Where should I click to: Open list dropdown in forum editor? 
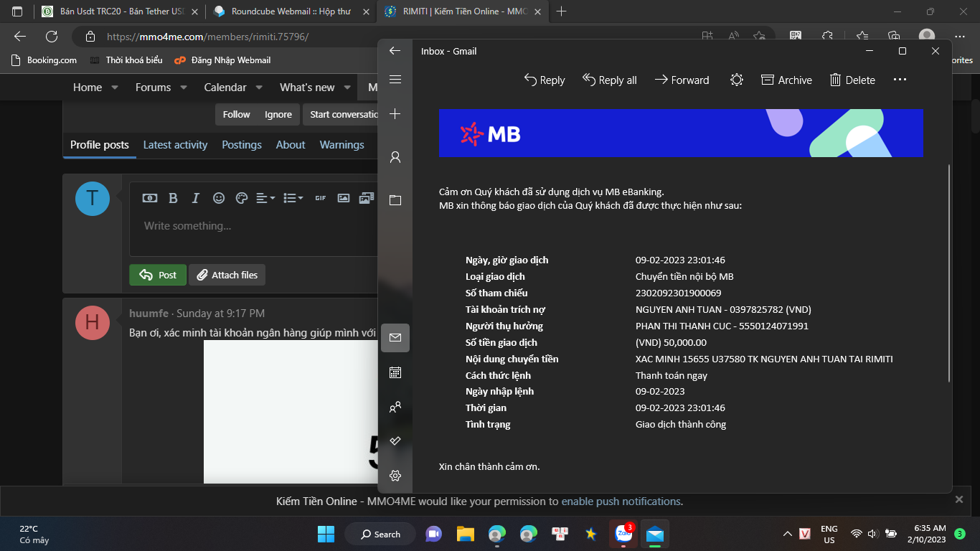click(293, 198)
